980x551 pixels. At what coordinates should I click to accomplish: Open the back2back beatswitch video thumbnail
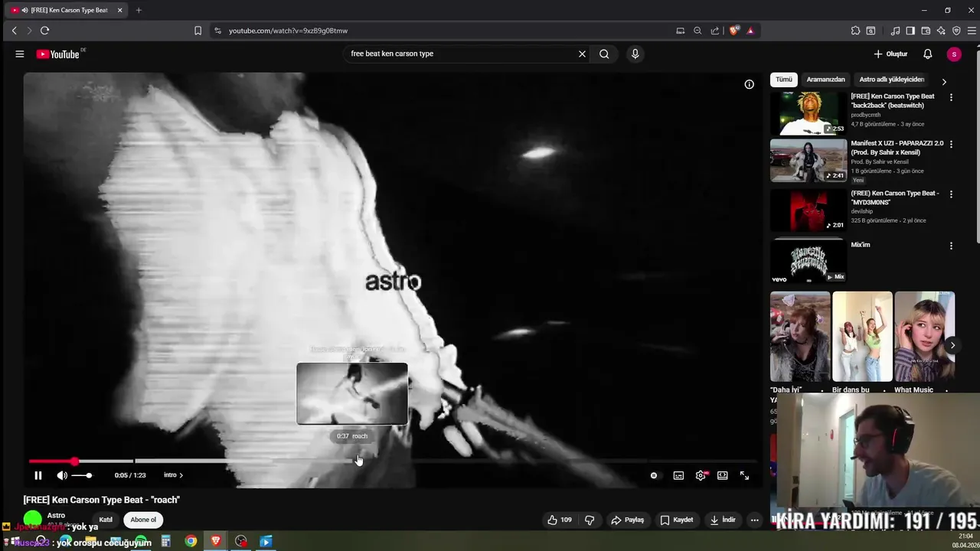(x=808, y=113)
